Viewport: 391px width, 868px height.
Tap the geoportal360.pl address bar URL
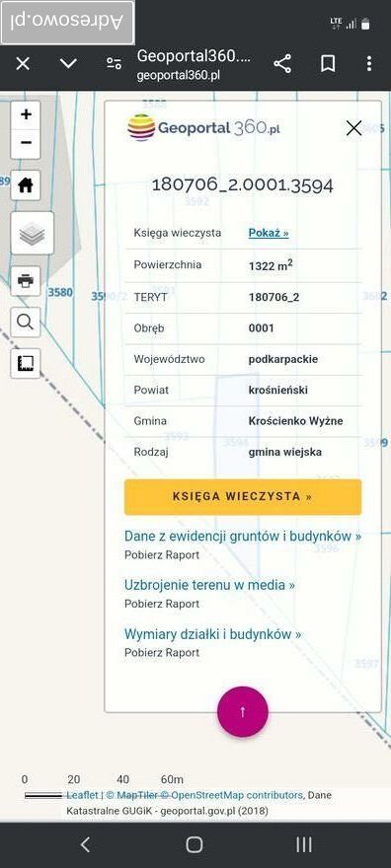point(179,76)
